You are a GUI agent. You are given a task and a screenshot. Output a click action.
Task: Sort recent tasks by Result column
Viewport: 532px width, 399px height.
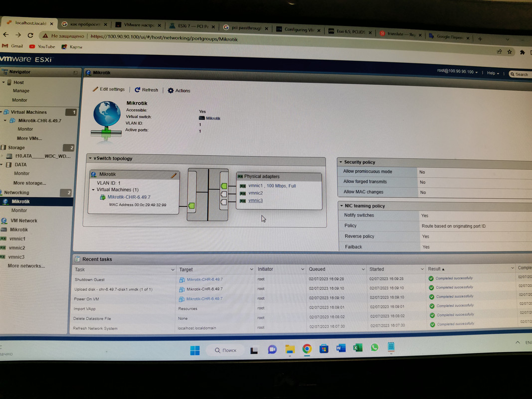434,269
